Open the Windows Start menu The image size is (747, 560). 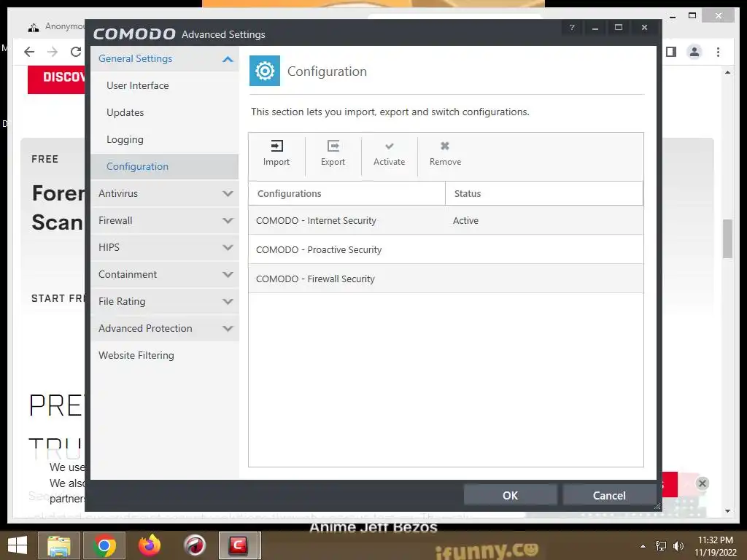tap(18, 545)
